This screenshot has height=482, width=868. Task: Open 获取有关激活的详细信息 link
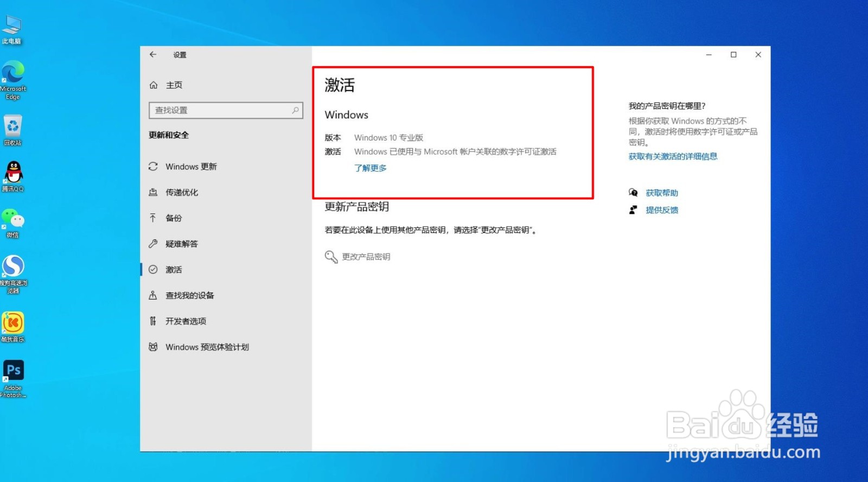(673, 156)
